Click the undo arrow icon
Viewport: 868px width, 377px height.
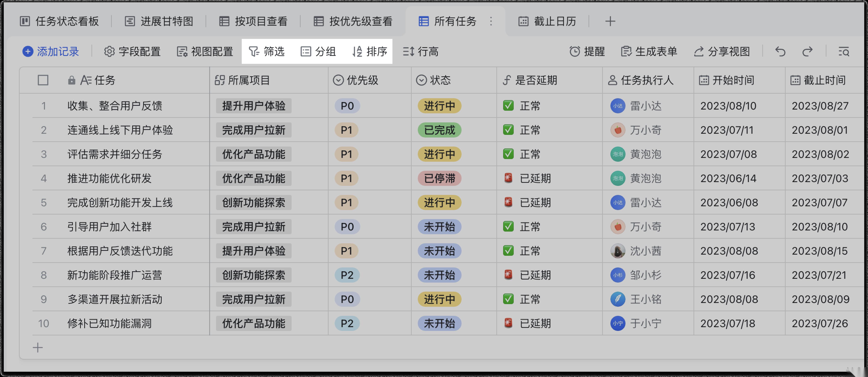click(780, 52)
